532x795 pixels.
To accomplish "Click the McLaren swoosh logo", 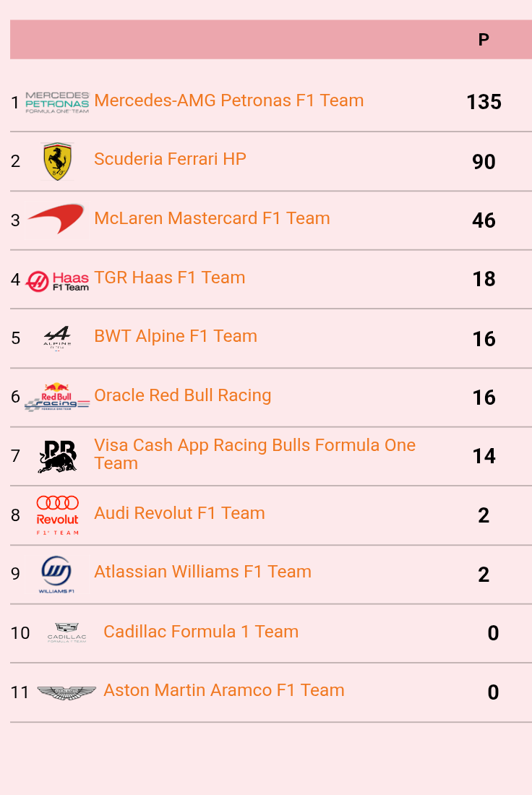I will [56, 218].
